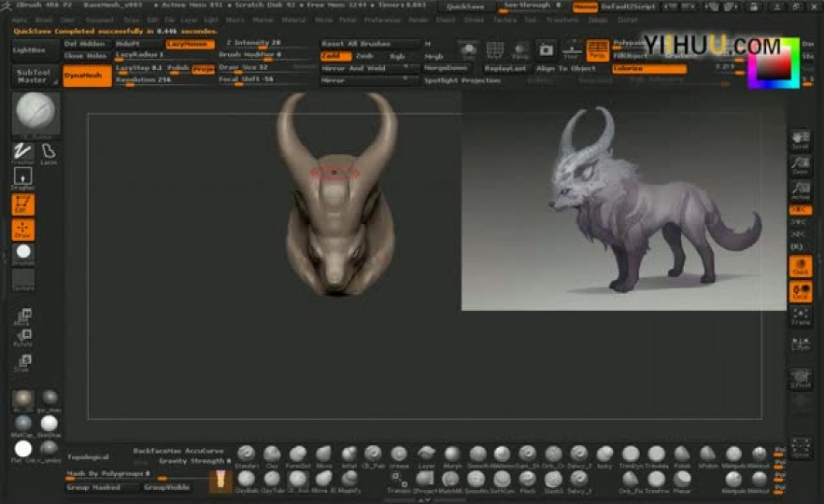Select the Lasso selection icon
Screen dimensions: 824x504
tap(49, 153)
